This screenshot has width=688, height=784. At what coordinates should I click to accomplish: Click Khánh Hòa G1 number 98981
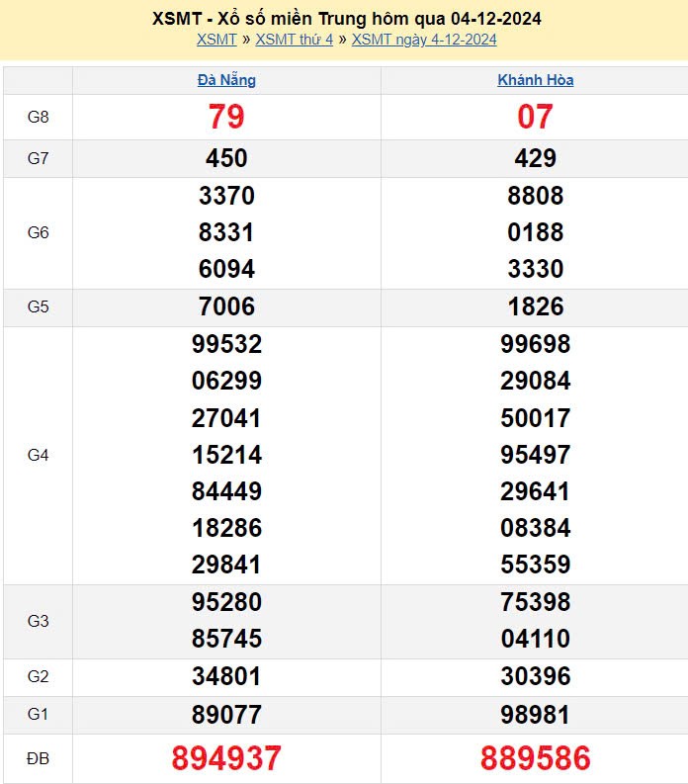click(535, 715)
